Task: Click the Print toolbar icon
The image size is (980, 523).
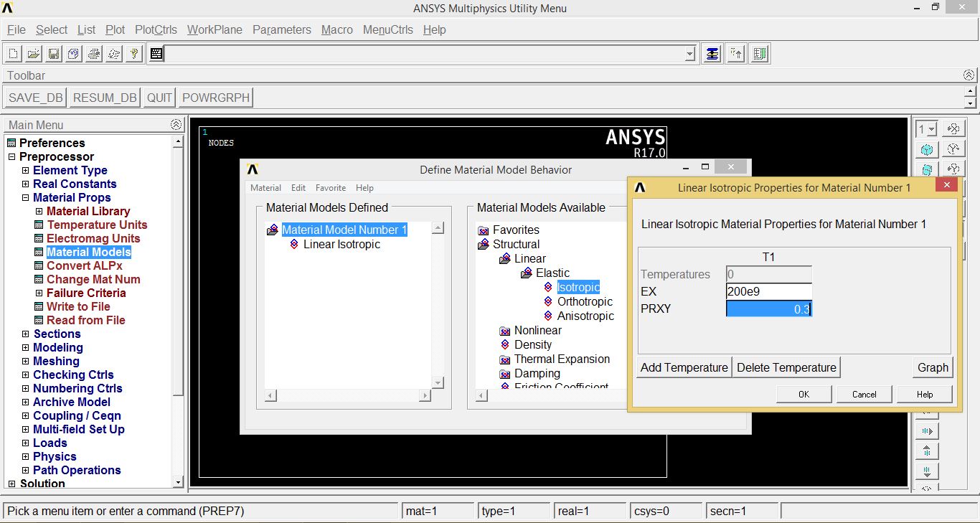Action: 93,53
